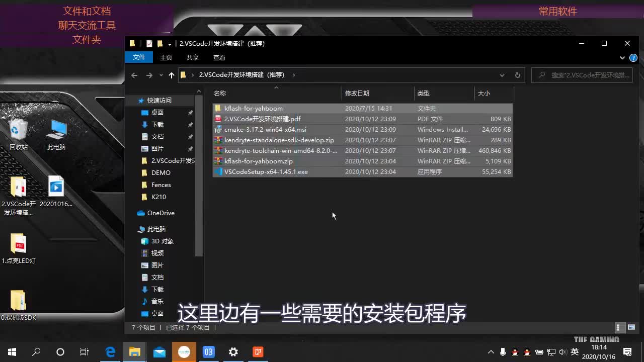Image resolution: width=644 pixels, height=362 pixels.
Task: Click the Refresh icon in address bar
Action: click(x=517, y=75)
